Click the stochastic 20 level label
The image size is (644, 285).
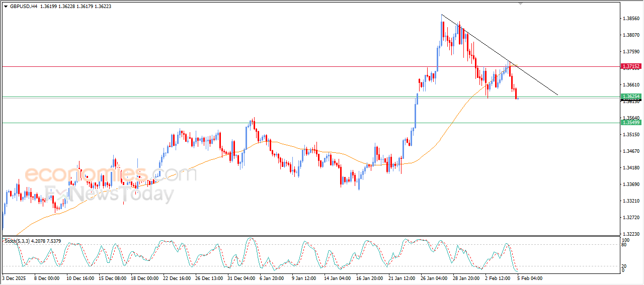[x=624, y=266]
